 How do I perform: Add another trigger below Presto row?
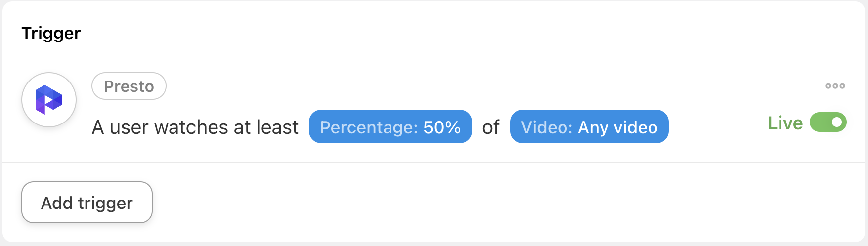(x=87, y=203)
